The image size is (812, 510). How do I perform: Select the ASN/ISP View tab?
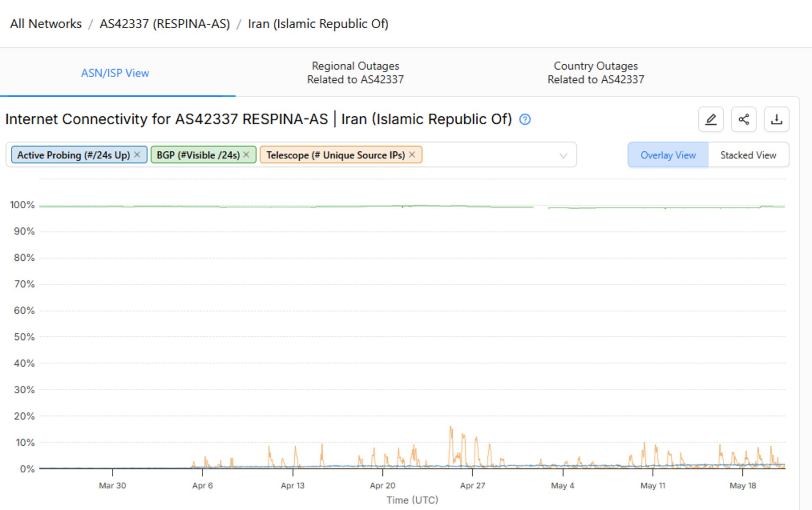[115, 73]
